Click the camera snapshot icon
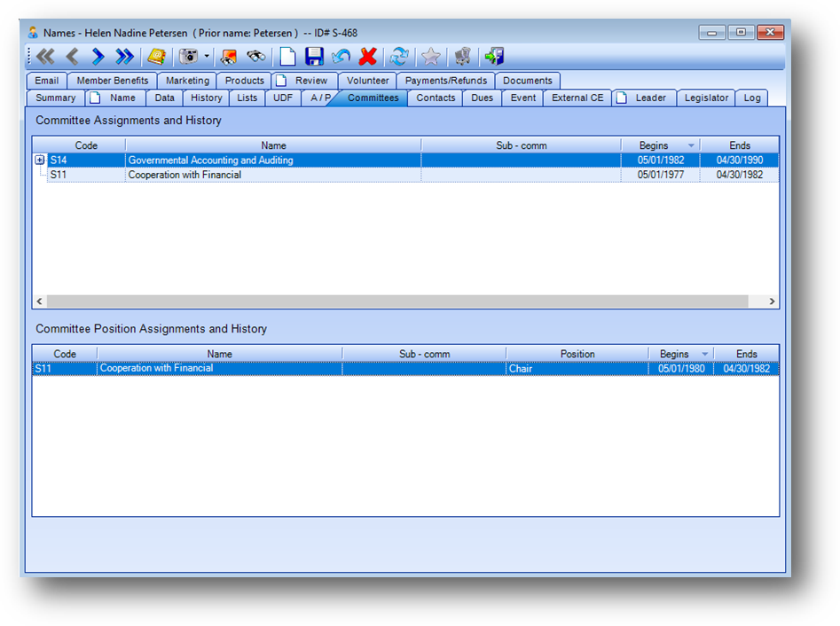 189,56
